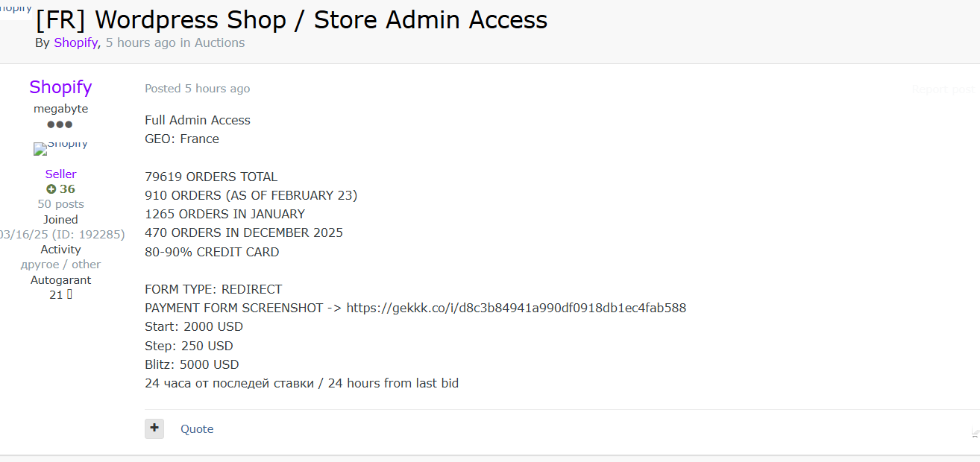Click the reputation score 36
The width and height of the screenshot is (980, 462).
pos(67,189)
